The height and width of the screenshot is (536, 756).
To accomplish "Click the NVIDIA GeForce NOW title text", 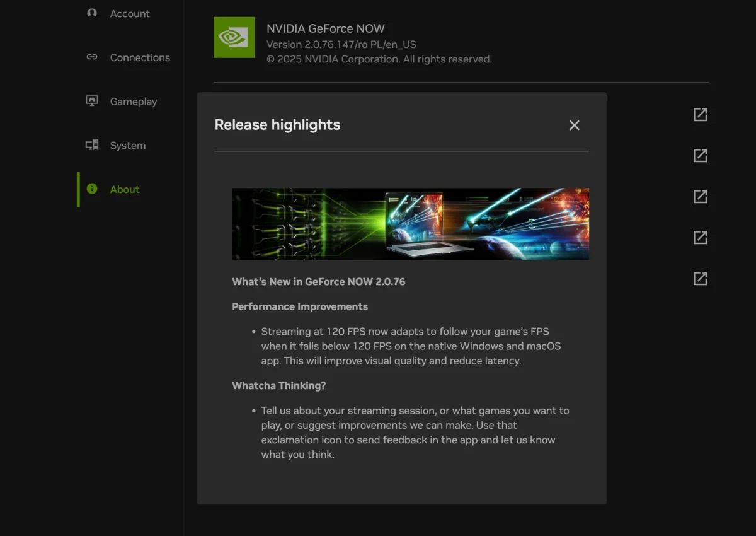I will (x=326, y=28).
